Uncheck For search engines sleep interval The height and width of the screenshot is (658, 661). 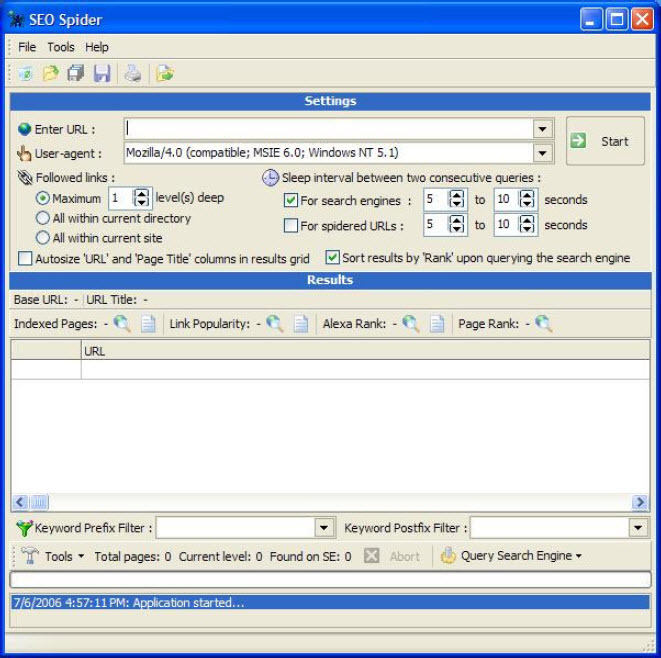[x=291, y=200]
